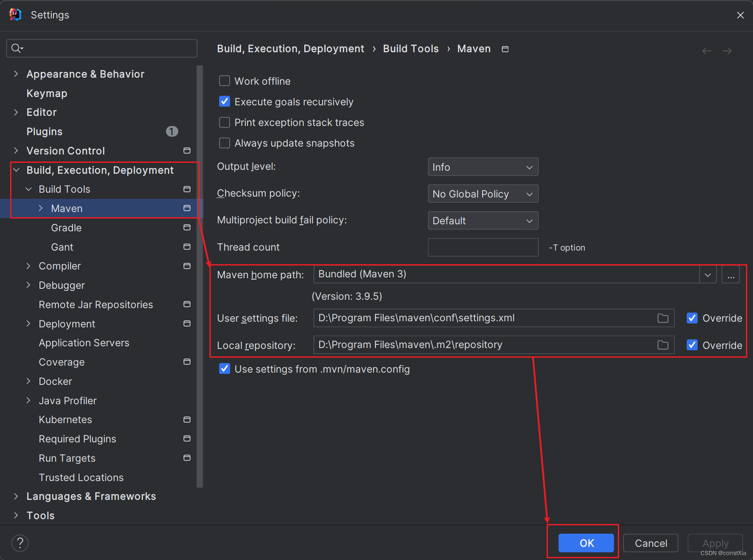Click IntelliJ IDEA logo in title bar

pos(15,14)
